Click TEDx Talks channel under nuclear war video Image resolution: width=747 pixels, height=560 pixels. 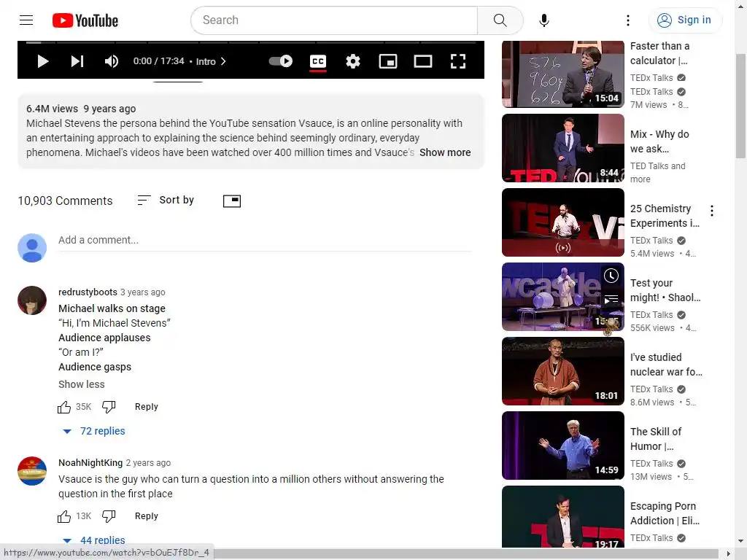click(x=651, y=389)
